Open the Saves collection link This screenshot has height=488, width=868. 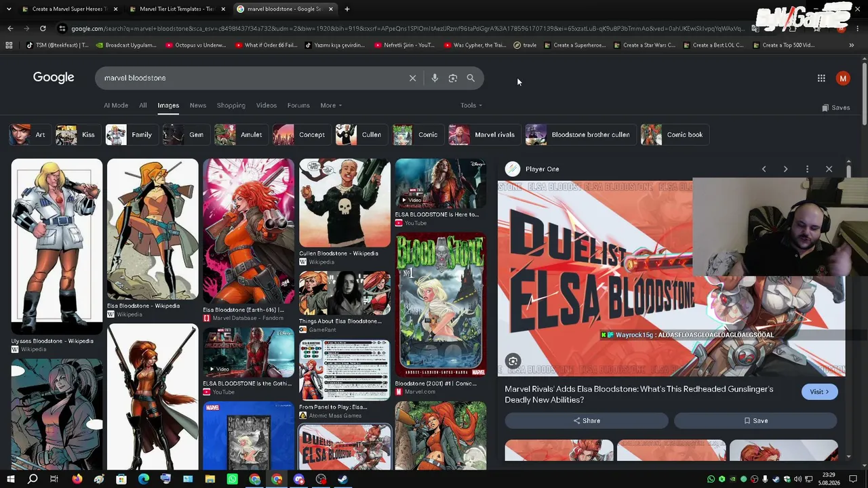[835, 108]
